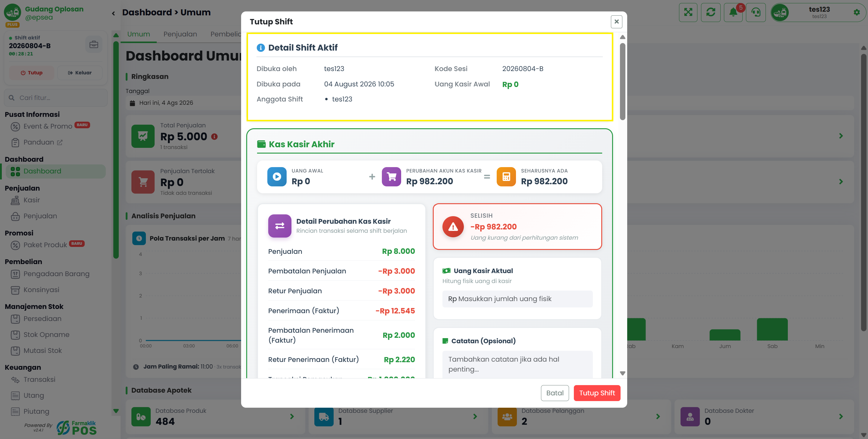Click the Uang Kasir Aktual money icon

(x=446, y=271)
